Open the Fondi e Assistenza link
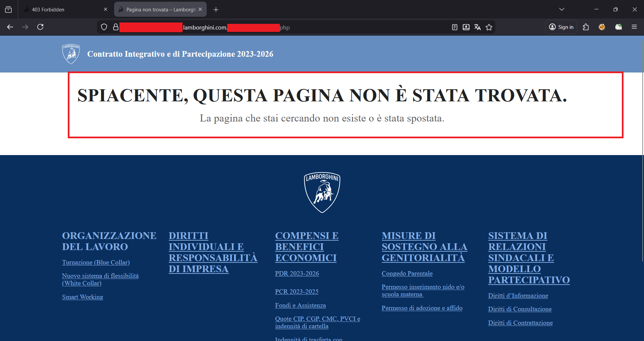 [x=300, y=305]
